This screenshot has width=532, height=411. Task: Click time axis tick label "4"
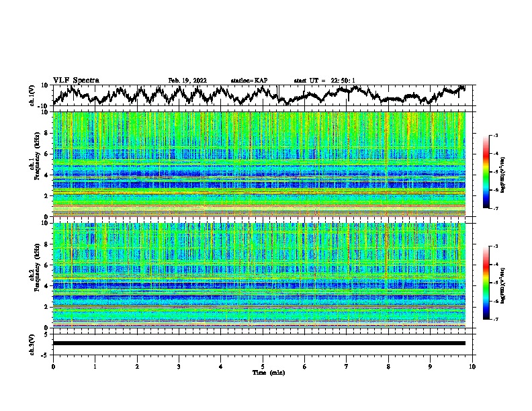pyautogui.click(x=221, y=367)
